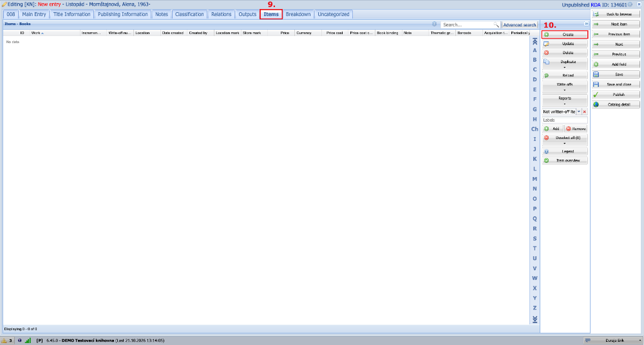
Task: Click the Delete item button
Action: tap(565, 53)
